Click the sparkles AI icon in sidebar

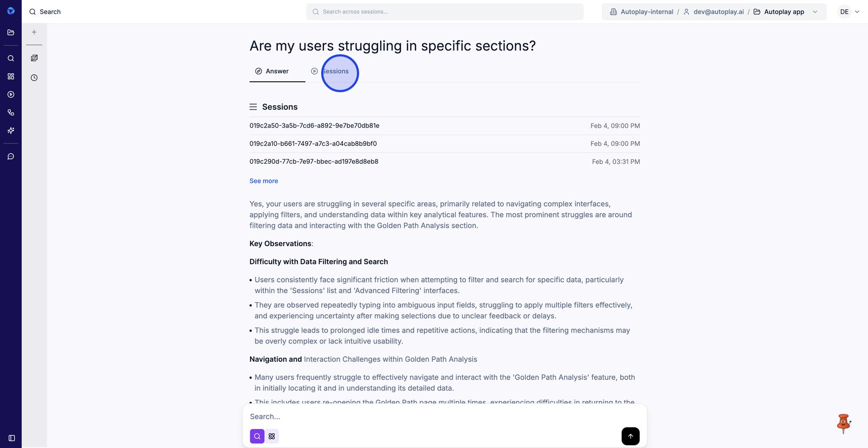coord(11,131)
